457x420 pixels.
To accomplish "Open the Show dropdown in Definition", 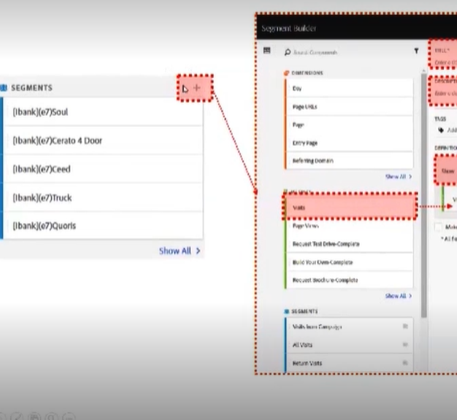I will (x=447, y=171).
